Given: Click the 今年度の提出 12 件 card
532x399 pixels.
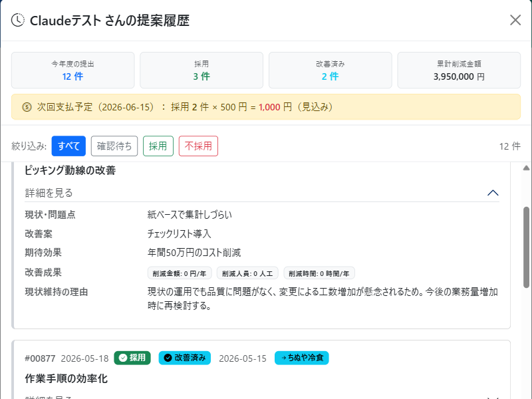Looking at the screenshot, I should [73, 70].
